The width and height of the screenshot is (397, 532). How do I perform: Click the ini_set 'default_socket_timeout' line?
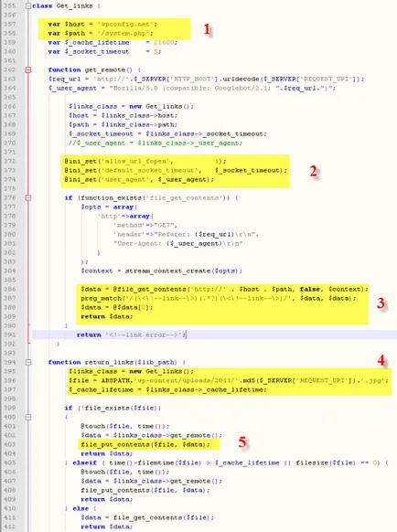tap(176, 170)
